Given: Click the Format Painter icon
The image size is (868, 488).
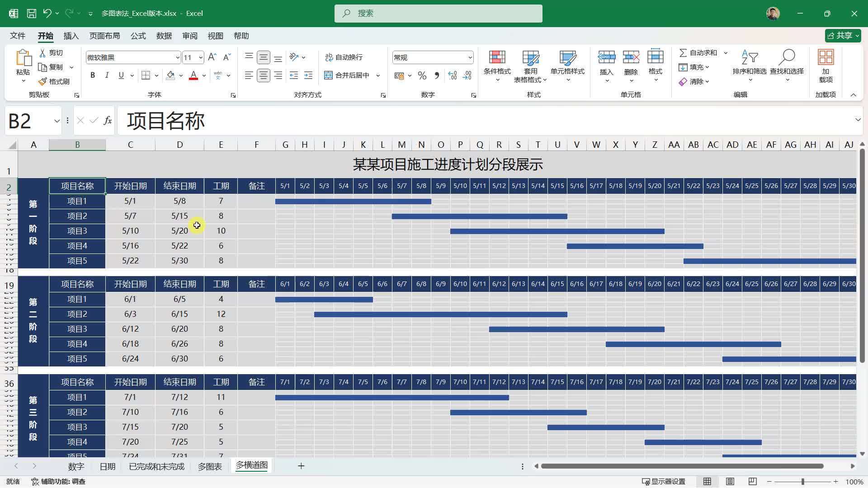Looking at the screenshot, I should point(43,81).
